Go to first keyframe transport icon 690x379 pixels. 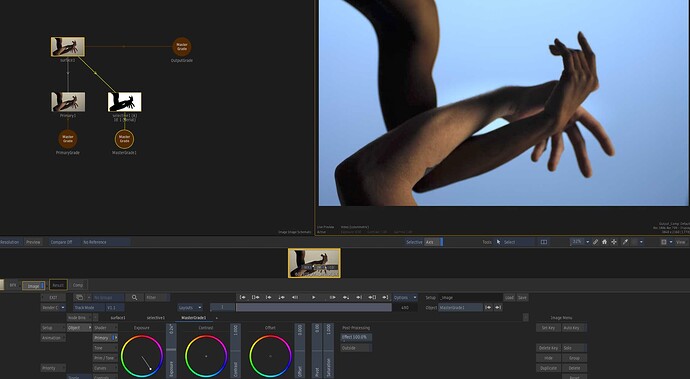242,298
